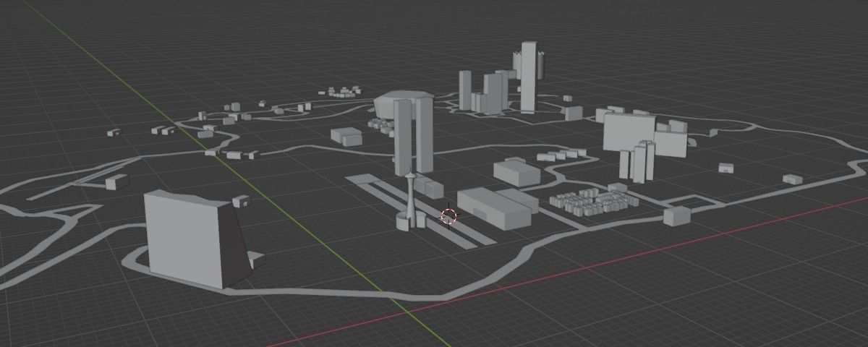The image size is (868, 347).
Task: Click the 3D cursor crosshair in viewport
Action: click(449, 216)
